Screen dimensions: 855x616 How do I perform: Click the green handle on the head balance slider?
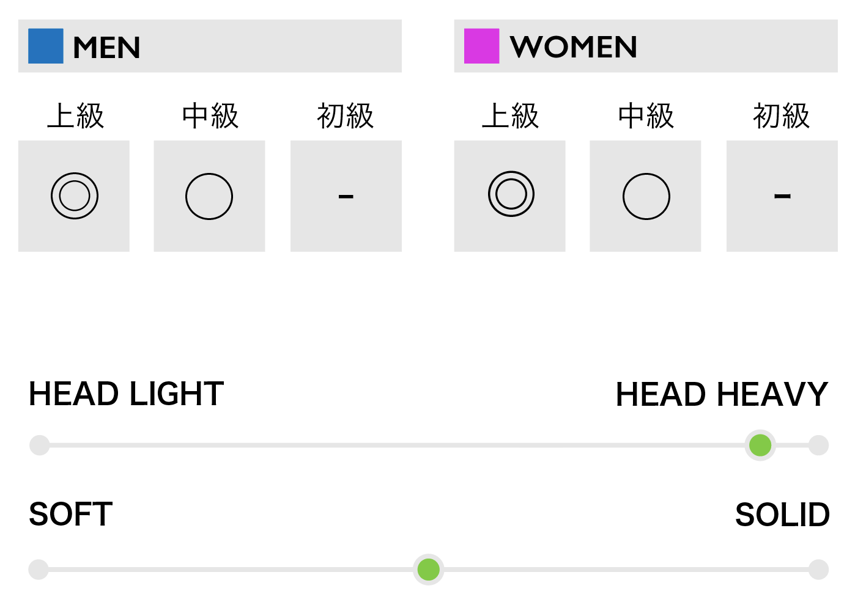760,445
